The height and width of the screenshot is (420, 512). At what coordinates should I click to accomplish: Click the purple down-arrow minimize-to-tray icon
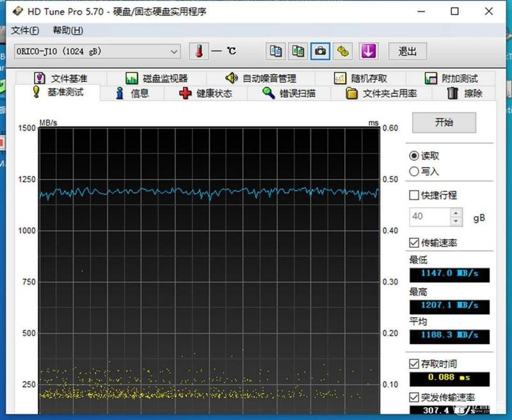click(x=369, y=51)
